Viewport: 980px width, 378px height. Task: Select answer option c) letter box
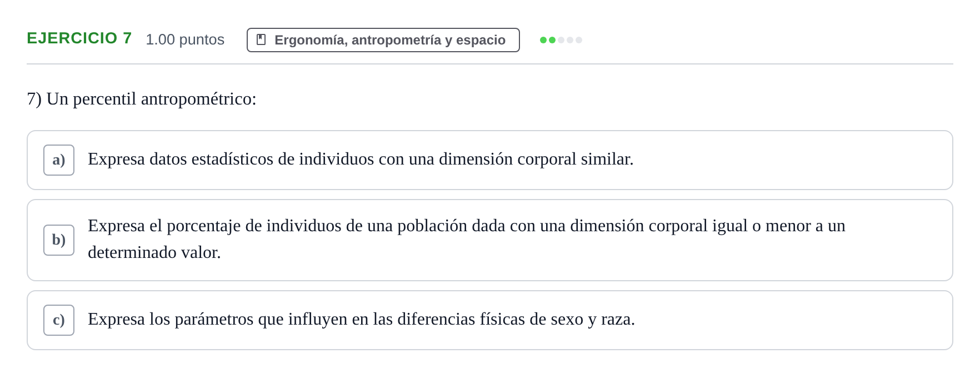pos(59,320)
